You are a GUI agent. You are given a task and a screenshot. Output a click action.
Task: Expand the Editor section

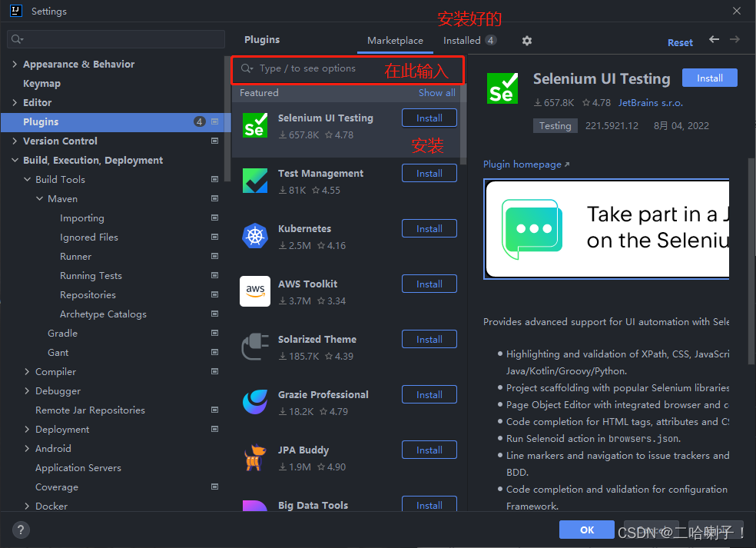(x=15, y=102)
